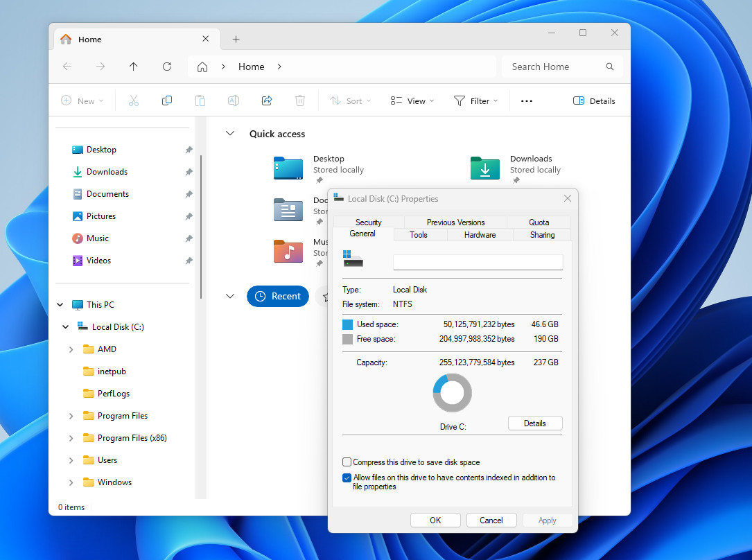Click the drive label text field
The width and height of the screenshot is (752, 560).
click(478, 262)
